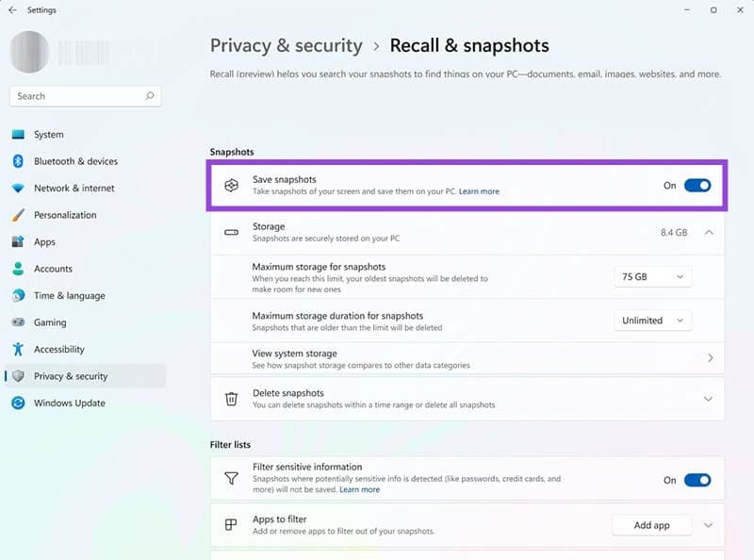This screenshot has height=560, width=754.
Task: Click the Delete snapshots title text
Action: tap(288, 393)
